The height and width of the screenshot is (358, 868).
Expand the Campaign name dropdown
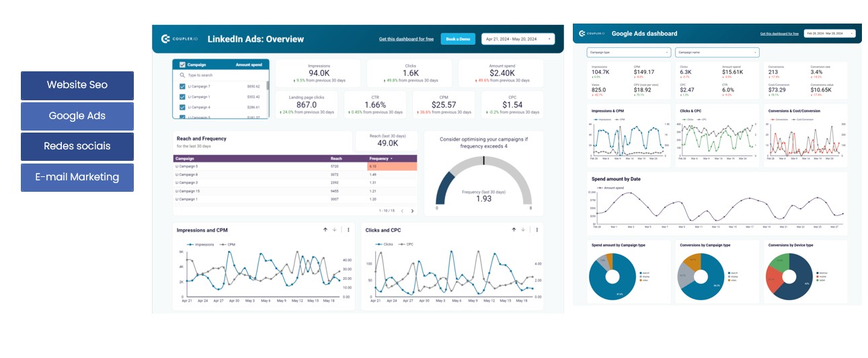pyautogui.click(x=717, y=52)
